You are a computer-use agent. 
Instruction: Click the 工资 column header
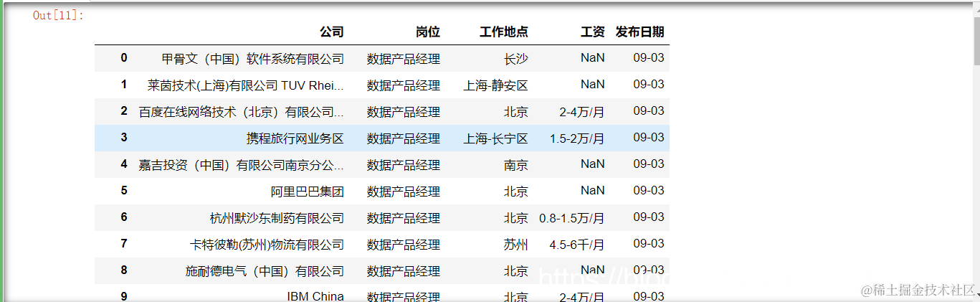coord(593,32)
